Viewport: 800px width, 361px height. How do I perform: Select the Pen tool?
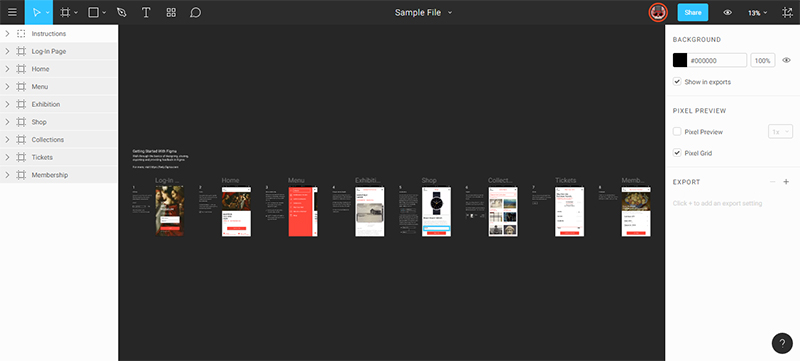121,13
